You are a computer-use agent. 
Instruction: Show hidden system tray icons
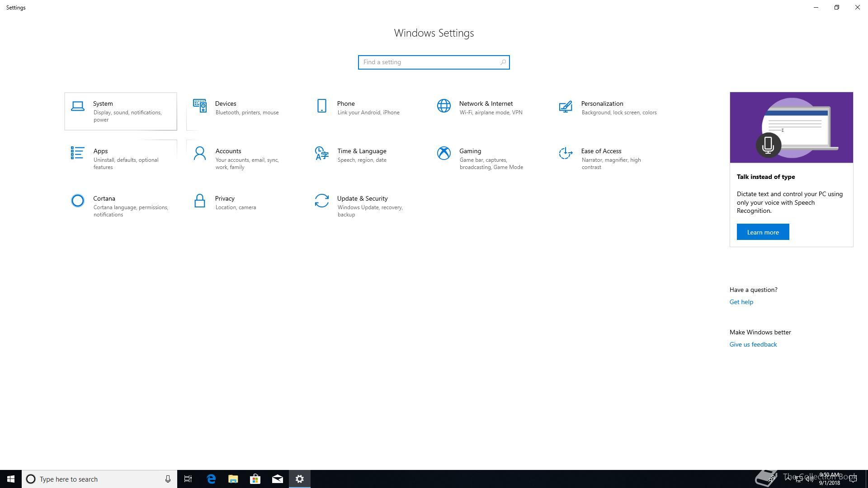click(x=788, y=479)
